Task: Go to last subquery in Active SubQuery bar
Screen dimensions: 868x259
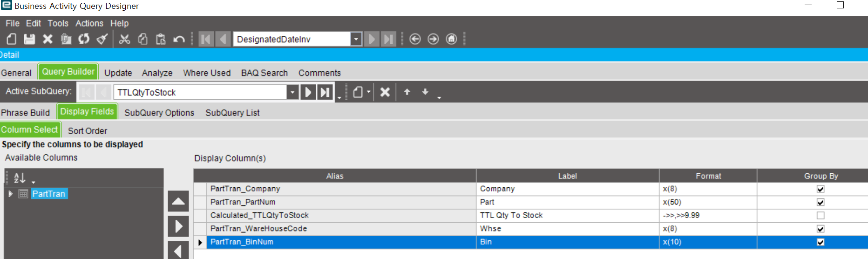Action: click(325, 92)
